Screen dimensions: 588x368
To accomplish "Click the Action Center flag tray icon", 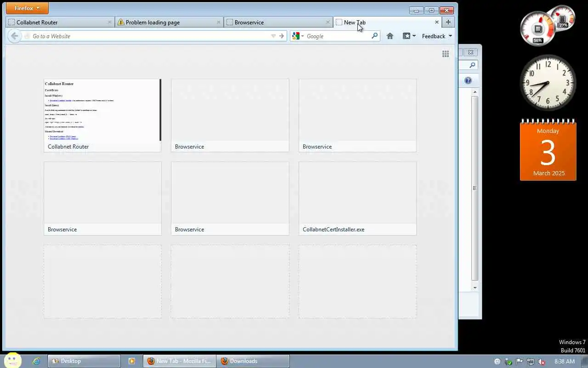I will pyautogui.click(x=520, y=362).
